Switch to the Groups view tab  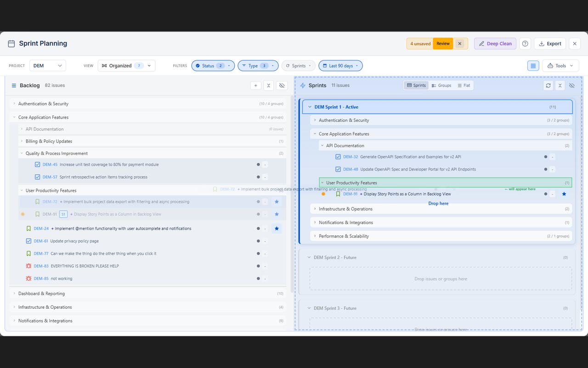click(441, 85)
